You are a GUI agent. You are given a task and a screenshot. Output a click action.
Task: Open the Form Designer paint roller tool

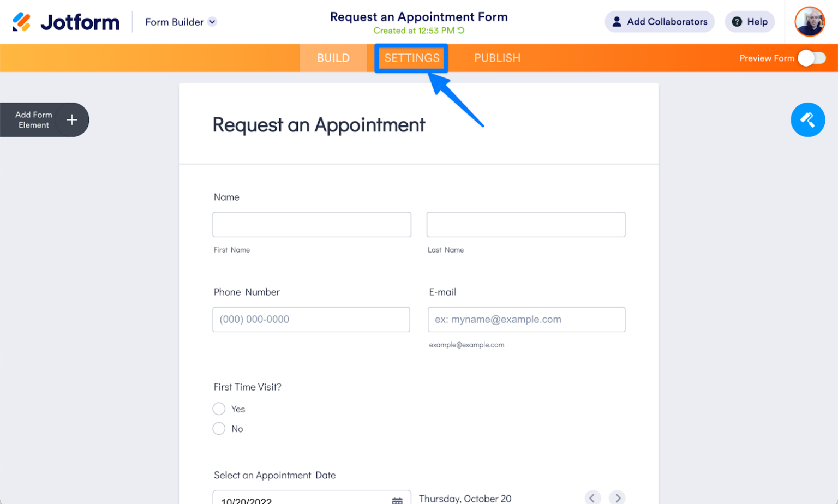pos(808,119)
